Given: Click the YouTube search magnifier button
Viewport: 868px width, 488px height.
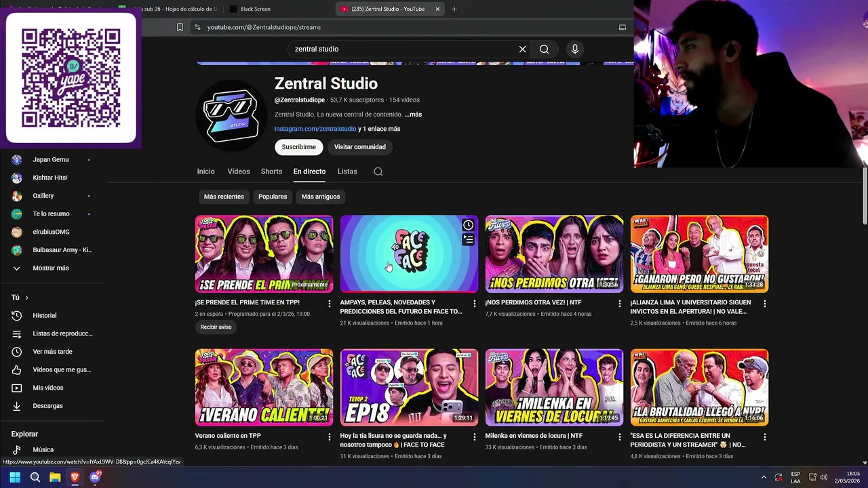Looking at the screenshot, I should point(544,49).
